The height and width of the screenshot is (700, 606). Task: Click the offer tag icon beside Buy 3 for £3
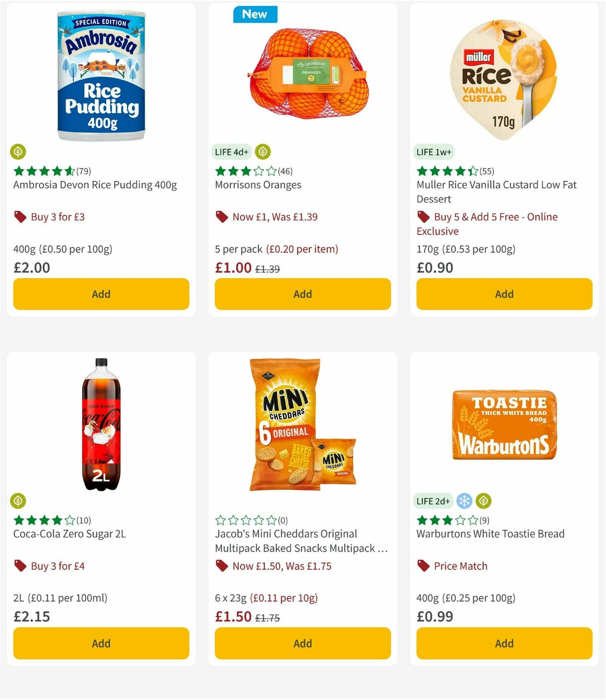click(x=20, y=216)
